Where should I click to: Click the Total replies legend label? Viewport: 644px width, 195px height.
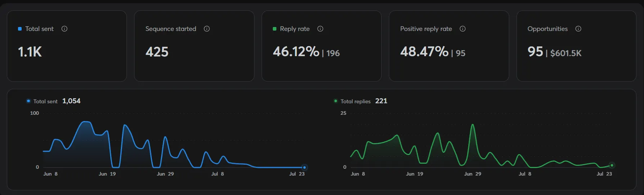(x=356, y=101)
